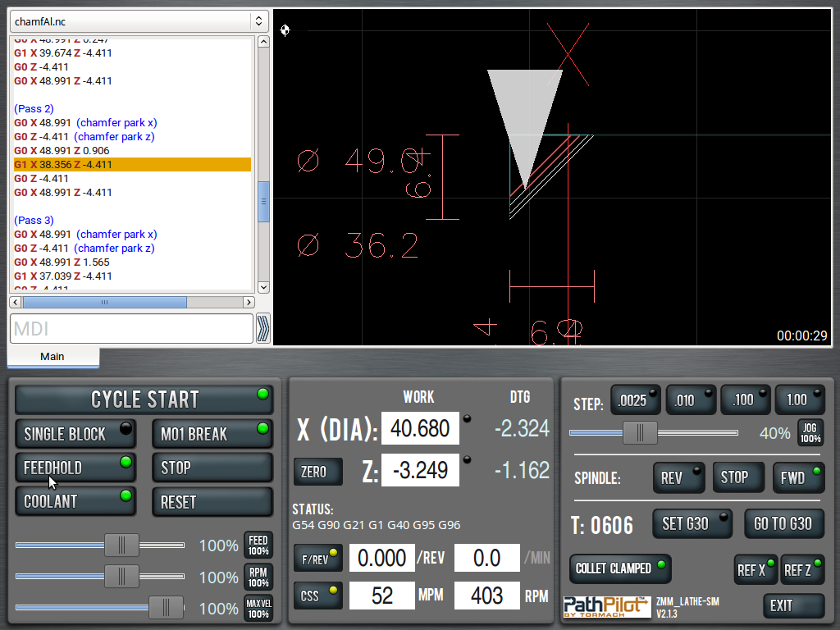
Task: Select the .0025 step size
Action: tap(635, 400)
